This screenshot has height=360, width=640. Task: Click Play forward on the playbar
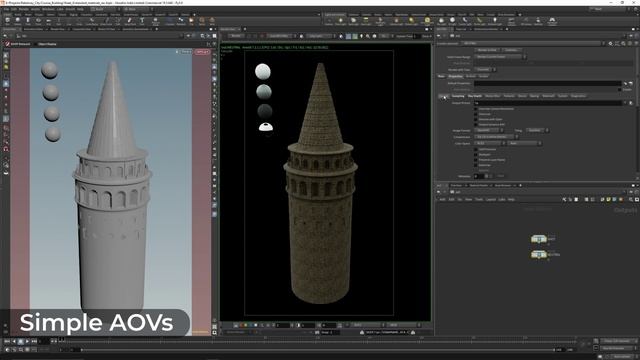27,341
